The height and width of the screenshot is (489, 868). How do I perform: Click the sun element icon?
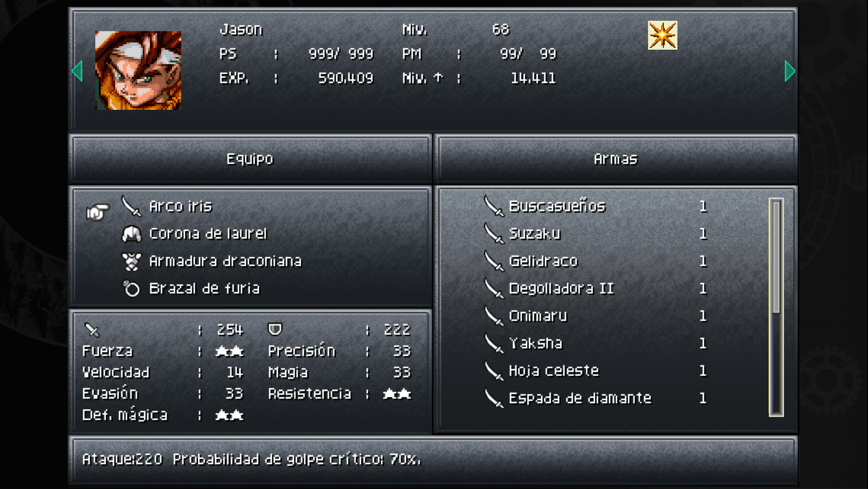(x=663, y=35)
